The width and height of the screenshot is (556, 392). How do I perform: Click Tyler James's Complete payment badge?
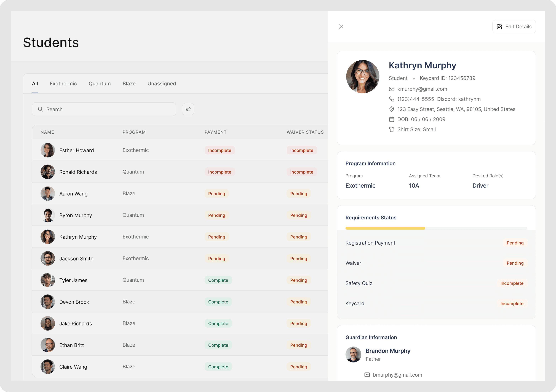pos(218,280)
